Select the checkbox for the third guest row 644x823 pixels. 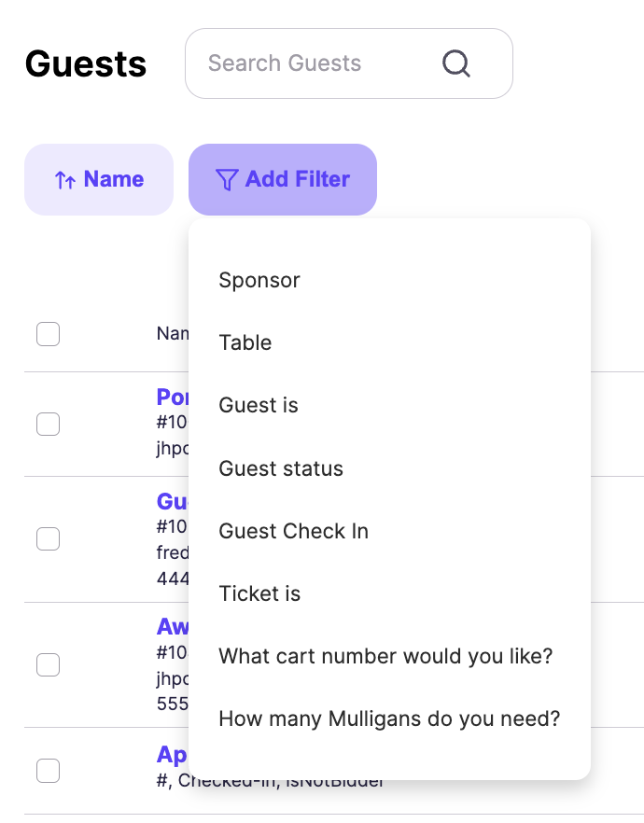coord(48,664)
